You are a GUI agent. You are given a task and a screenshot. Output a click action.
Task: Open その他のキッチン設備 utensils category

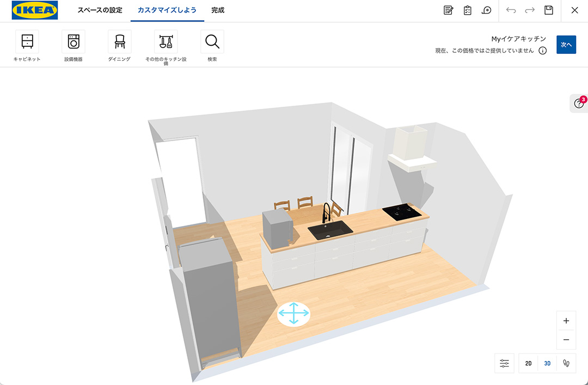point(166,42)
